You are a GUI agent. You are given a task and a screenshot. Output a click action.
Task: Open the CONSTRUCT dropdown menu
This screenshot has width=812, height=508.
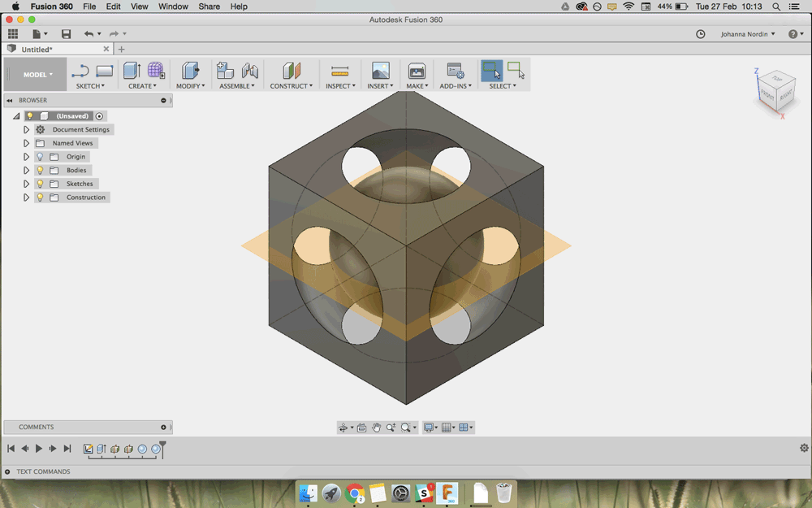coord(291,86)
